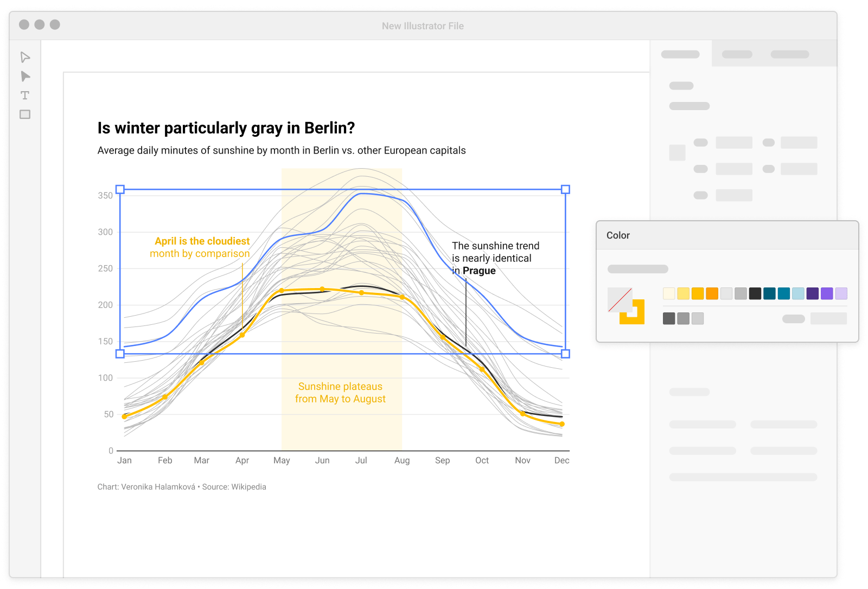Viewport: 868px width, 589px height.
Task: Select the 'Sunshine plateaus' annotation text
Action: point(340,387)
